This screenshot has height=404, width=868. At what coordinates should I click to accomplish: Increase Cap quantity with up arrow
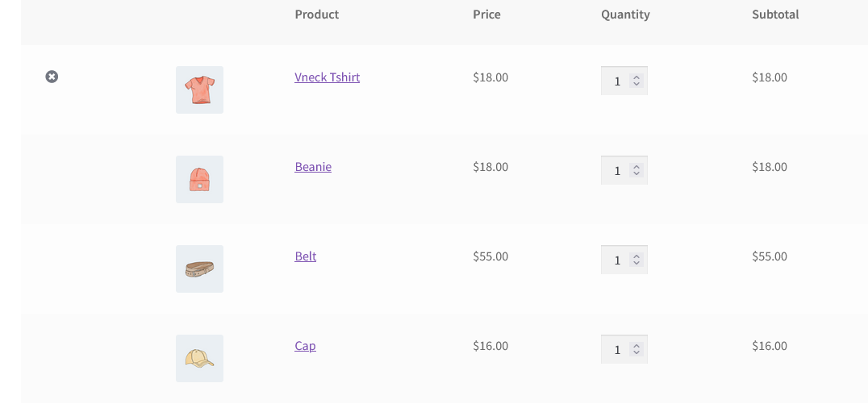pyautogui.click(x=636, y=347)
